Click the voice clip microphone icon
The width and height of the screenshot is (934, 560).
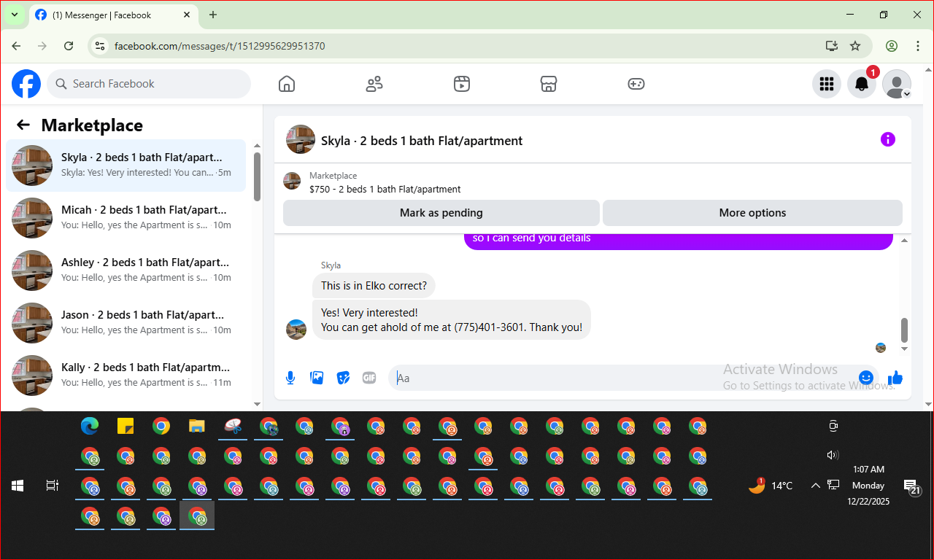tap(290, 378)
